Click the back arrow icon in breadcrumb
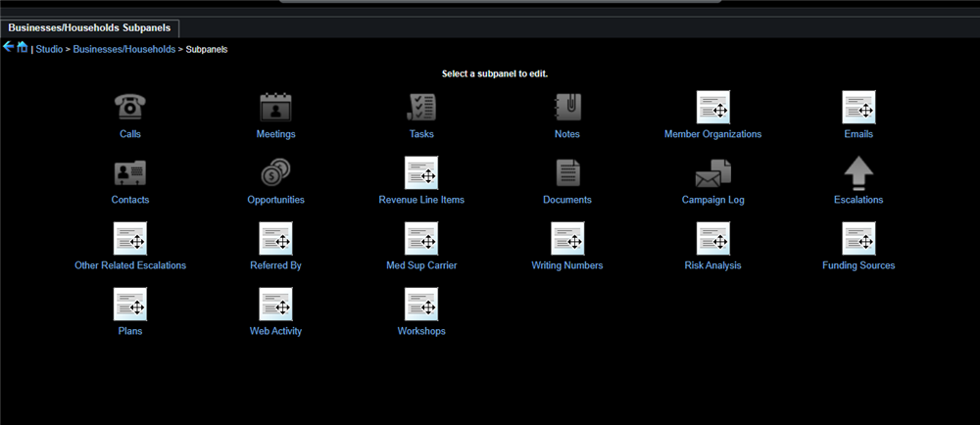The height and width of the screenshot is (425, 980). [x=8, y=47]
